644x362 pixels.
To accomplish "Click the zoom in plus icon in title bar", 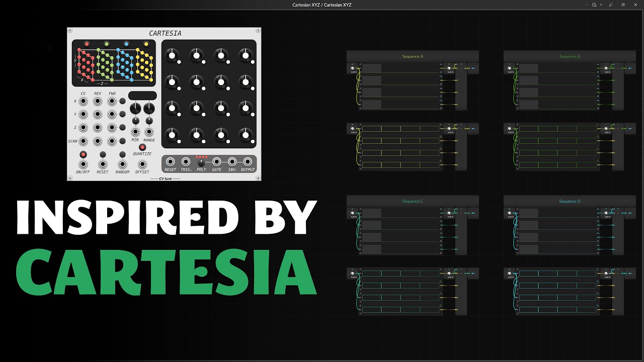I will (601, 5).
